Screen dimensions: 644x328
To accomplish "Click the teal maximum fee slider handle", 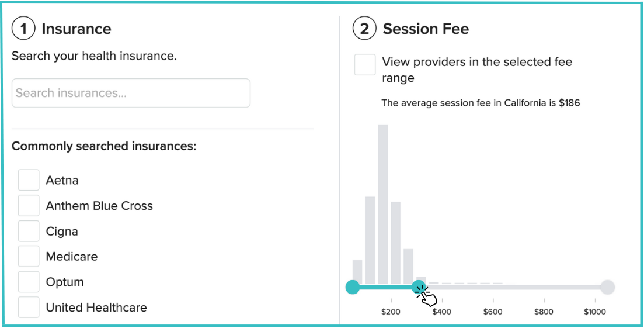I will (x=418, y=287).
